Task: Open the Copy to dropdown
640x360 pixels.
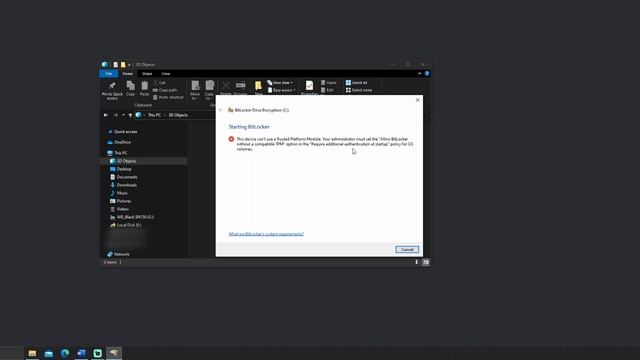Action: (209, 90)
